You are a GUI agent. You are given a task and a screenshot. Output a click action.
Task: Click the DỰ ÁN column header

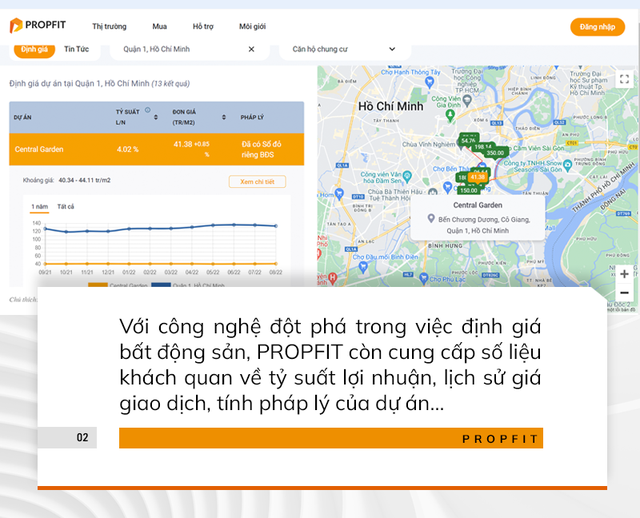coord(22,117)
